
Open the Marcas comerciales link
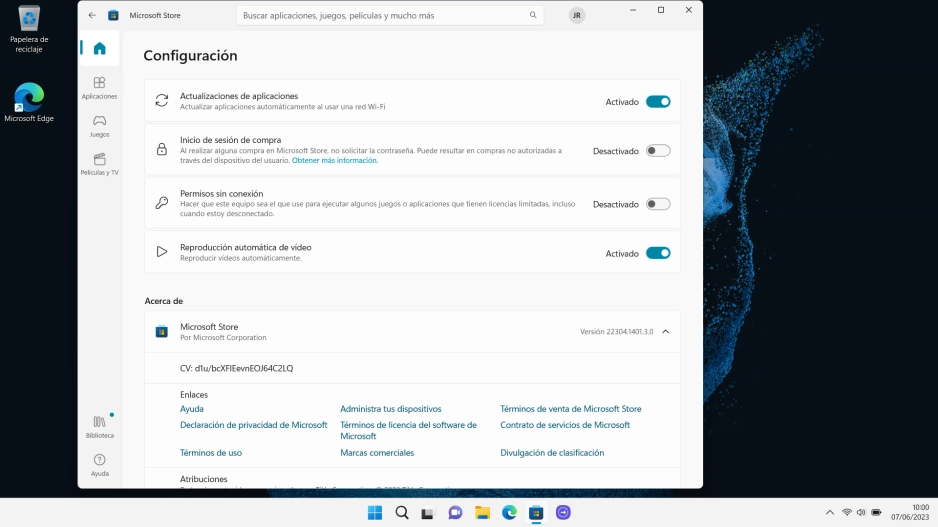click(377, 453)
